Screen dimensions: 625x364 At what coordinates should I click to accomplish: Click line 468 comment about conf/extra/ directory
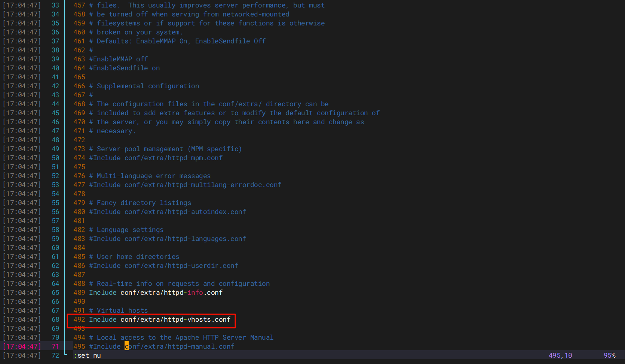[x=209, y=104]
